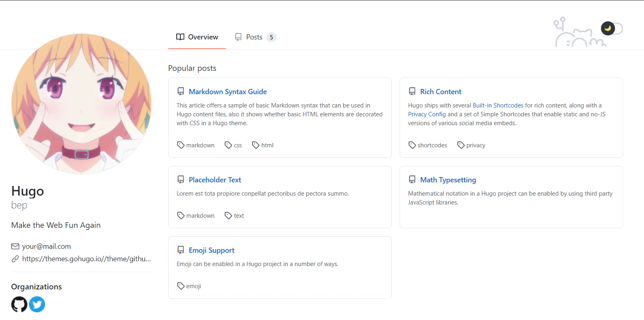Select the privacy tag
The image size is (644, 320).
(475, 145)
